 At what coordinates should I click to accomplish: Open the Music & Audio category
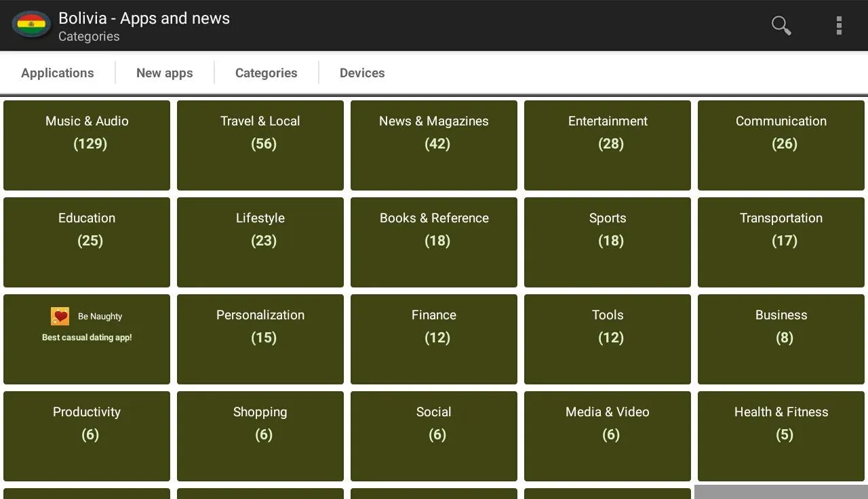tap(87, 145)
